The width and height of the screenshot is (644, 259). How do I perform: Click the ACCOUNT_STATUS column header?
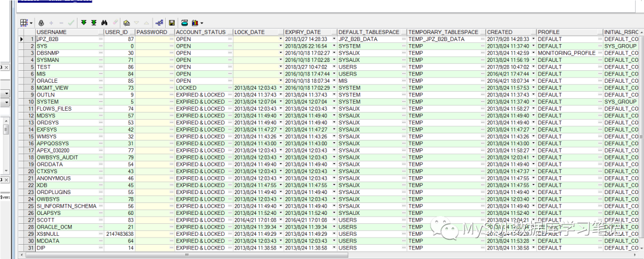click(204, 32)
